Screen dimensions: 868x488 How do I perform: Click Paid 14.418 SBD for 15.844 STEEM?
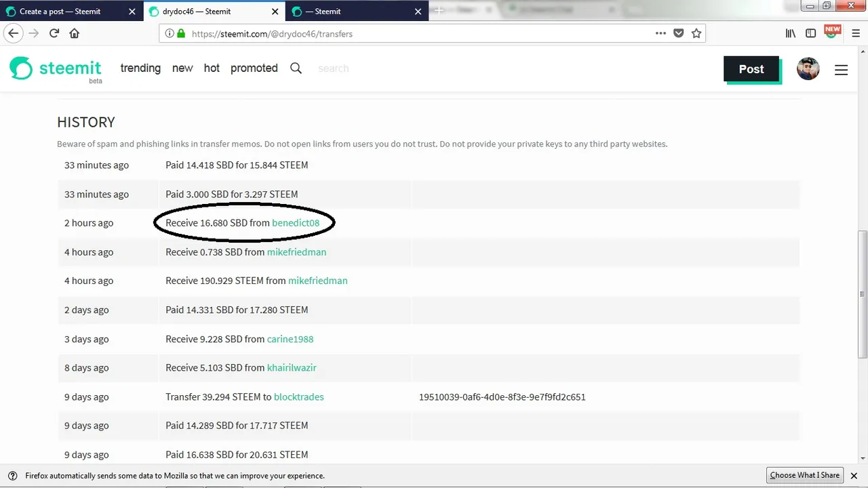(x=237, y=165)
